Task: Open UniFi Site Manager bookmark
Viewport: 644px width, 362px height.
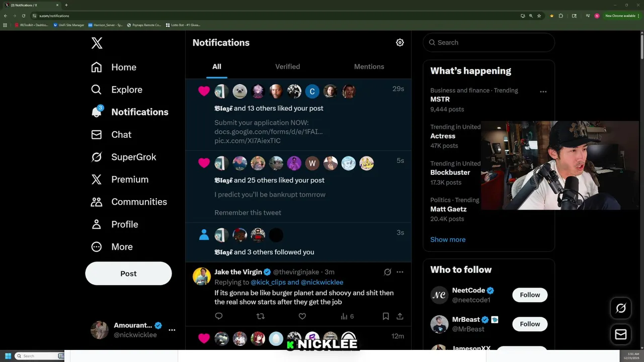Action: click(x=68, y=25)
